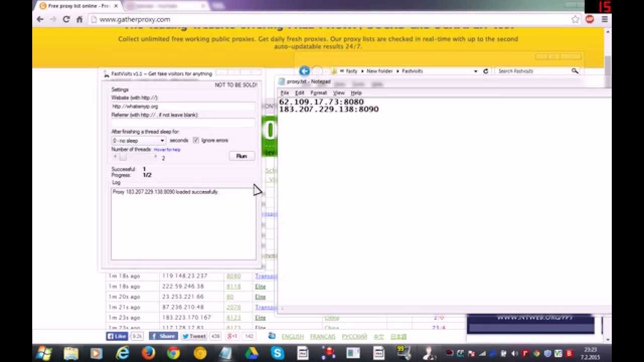The image size is (644, 362).
Task: Open the media player taskbar icon
Action: (x=96, y=353)
